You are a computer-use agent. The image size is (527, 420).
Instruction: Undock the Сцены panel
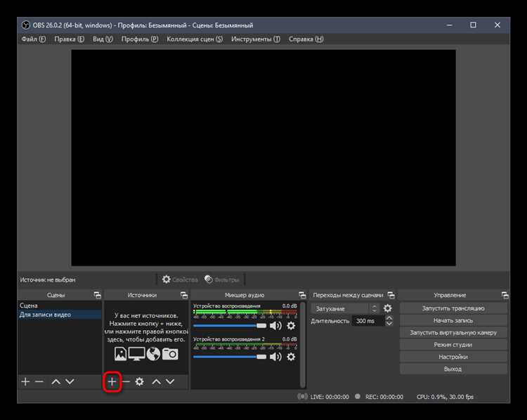97,295
